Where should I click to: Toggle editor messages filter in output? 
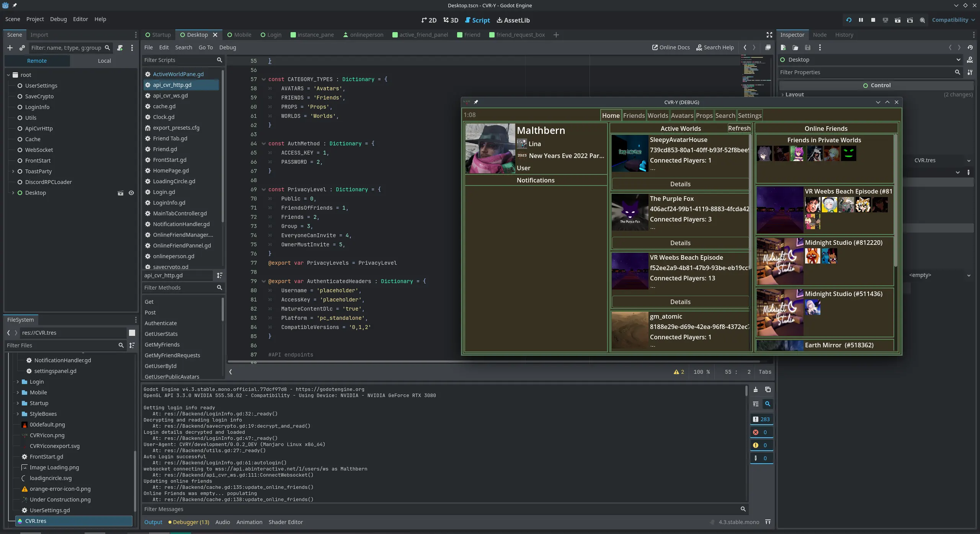click(761, 458)
